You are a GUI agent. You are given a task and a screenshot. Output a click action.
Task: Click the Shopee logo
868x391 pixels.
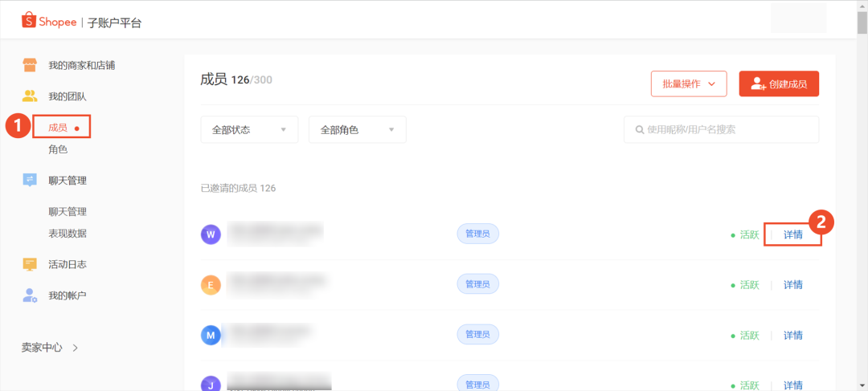49,22
